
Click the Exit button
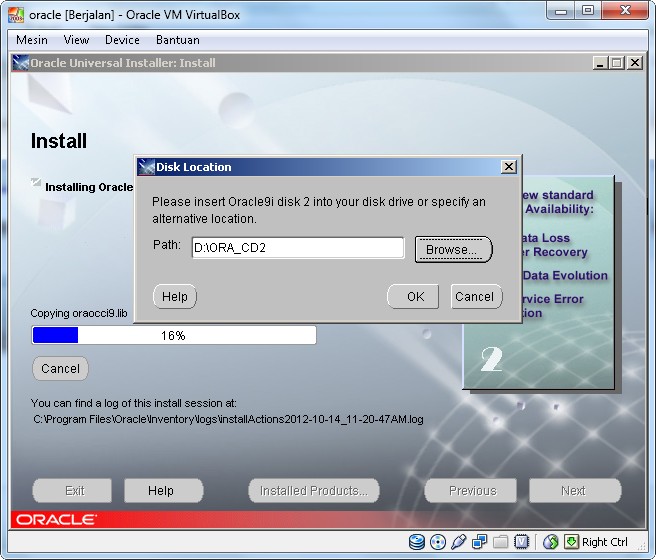pyautogui.click(x=72, y=491)
